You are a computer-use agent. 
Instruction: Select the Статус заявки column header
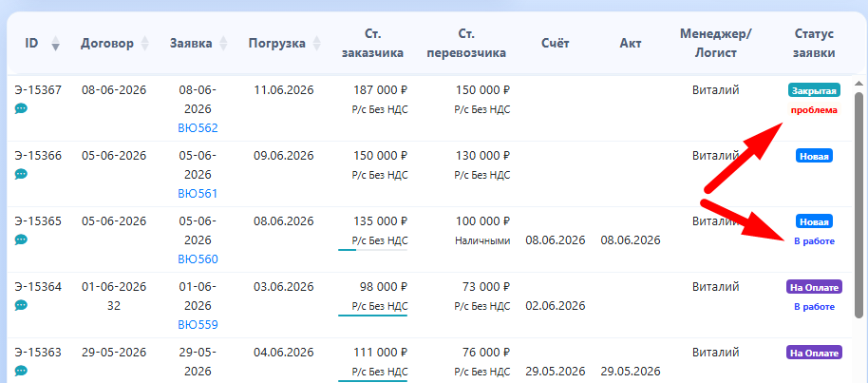814,43
